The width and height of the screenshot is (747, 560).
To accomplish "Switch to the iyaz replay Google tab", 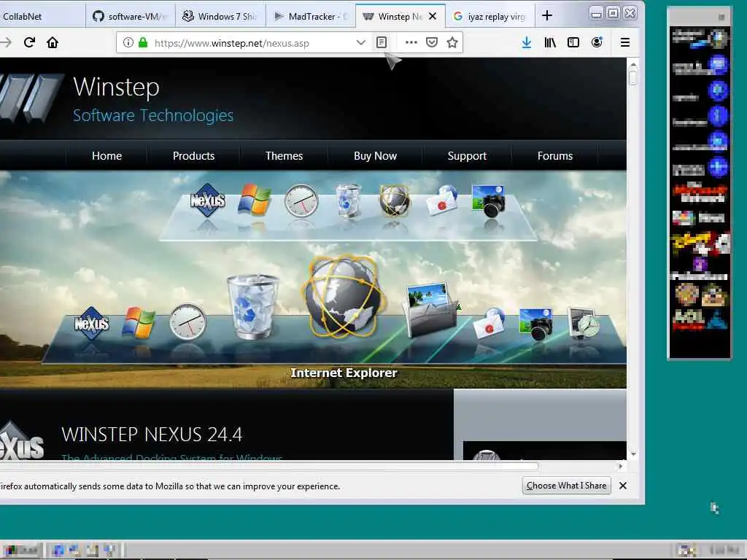I will tap(489, 16).
